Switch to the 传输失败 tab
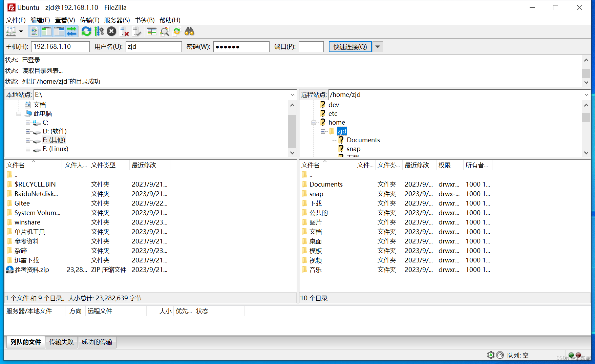This screenshot has height=364, width=595. (x=61, y=342)
